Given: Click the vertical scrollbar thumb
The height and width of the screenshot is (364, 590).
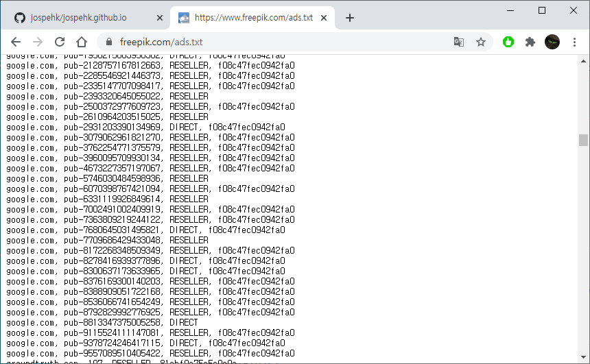Looking at the screenshot, I should [583, 140].
